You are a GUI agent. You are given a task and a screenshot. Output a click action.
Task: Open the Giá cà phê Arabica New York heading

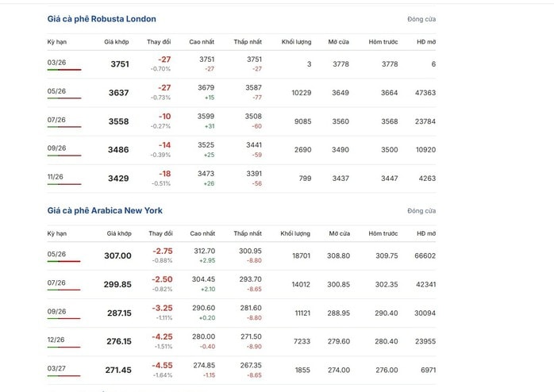click(105, 210)
